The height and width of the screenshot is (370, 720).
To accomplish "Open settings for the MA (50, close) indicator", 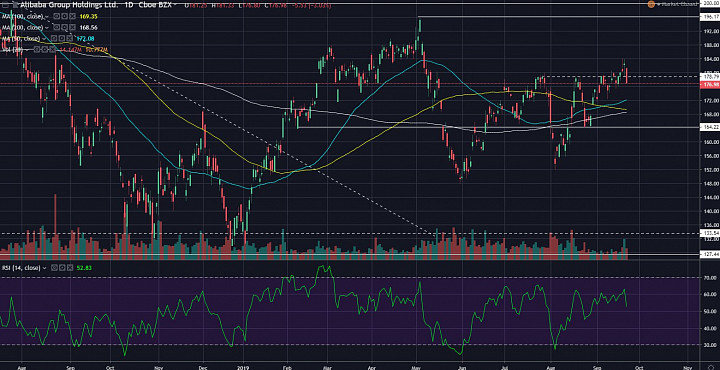I will click(62, 38).
